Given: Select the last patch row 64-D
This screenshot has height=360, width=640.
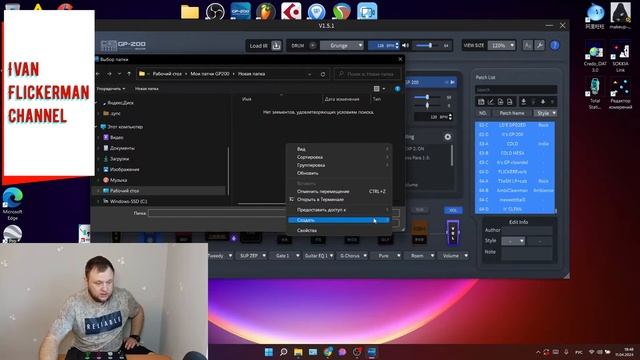Looking at the screenshot, I should tap(515, 209).
